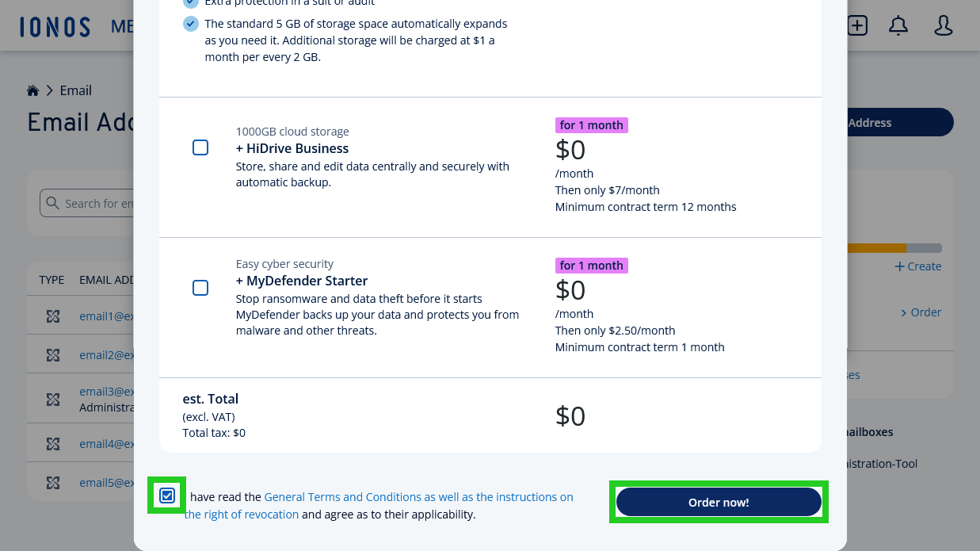Enable the MyDefender Starter add-on checkbox
The image size is (980, 551).
(x=200, y=288)
